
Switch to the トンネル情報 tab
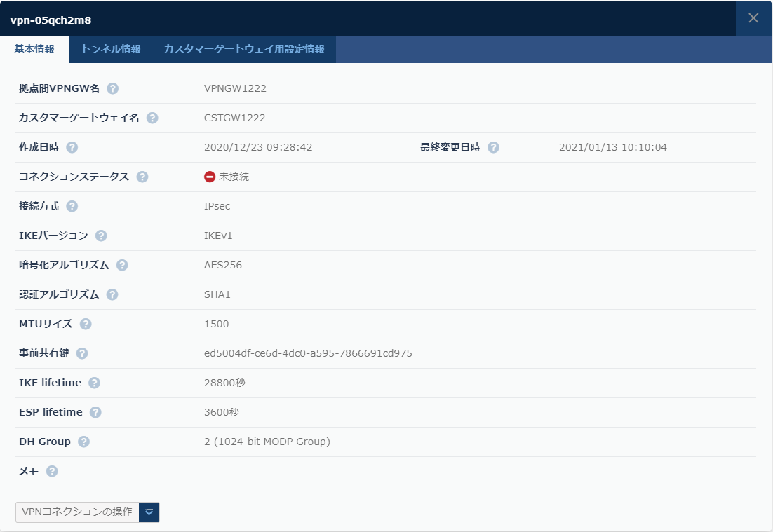(111, 50)
